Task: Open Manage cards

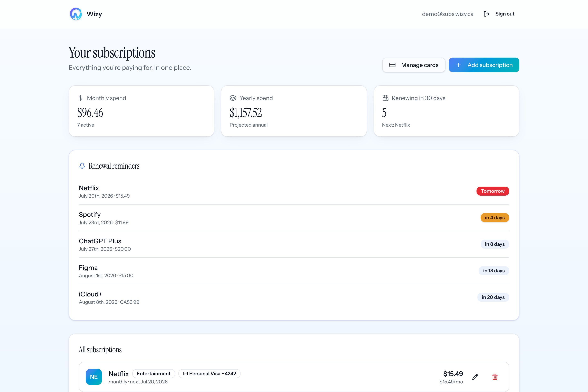Action: [414, 65]
